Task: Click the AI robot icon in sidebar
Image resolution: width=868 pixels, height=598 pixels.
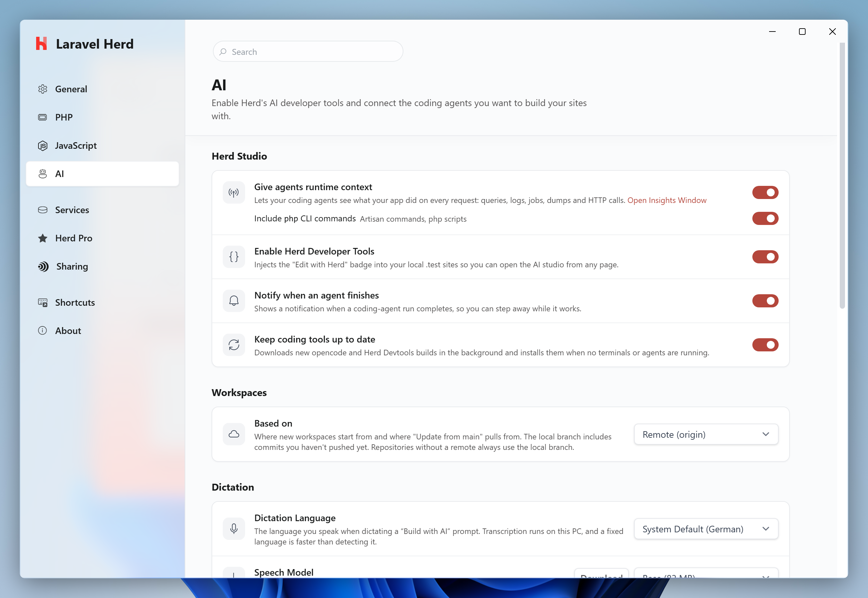Action: point(43,174)
